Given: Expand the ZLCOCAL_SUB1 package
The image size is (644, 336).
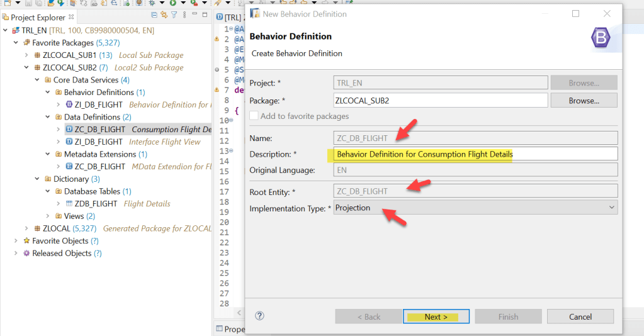Looking at the screenshot, I should pos(26,55).
